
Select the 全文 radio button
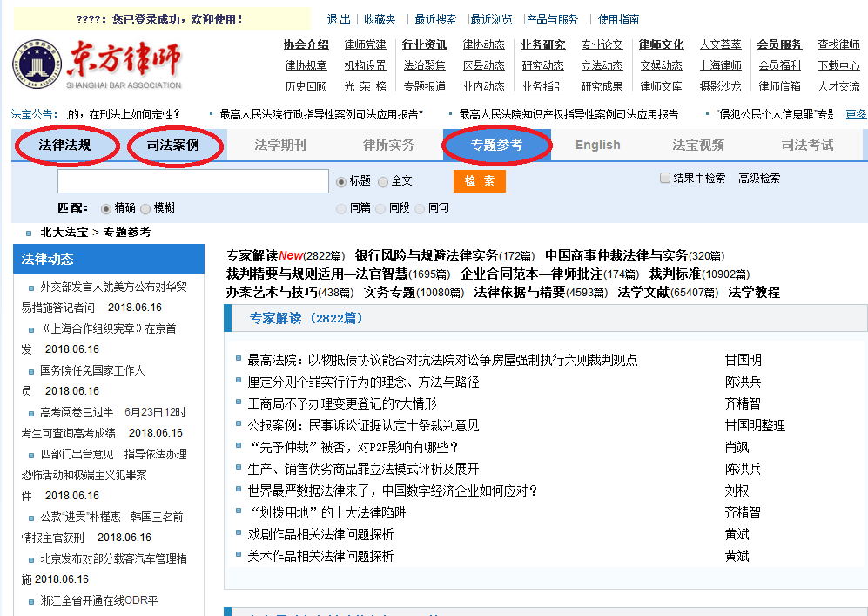pos(383,181)
